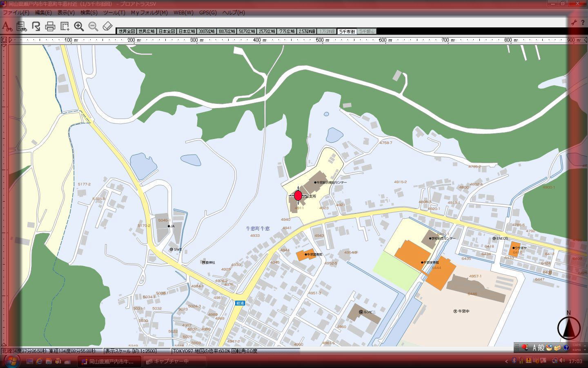
Task: Switch to 日本広域 map scale
Action: pos(187,31)
